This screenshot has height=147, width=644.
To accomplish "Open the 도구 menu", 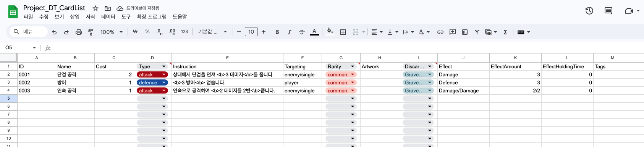I will pos(126,17).
